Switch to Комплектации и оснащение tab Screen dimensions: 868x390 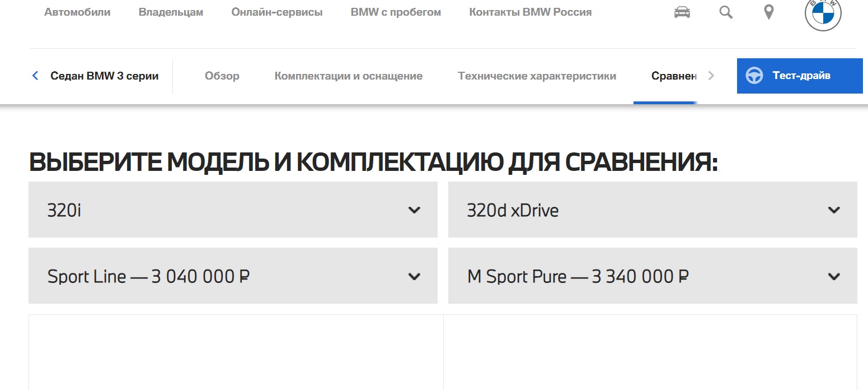click(x=349, y=76)
